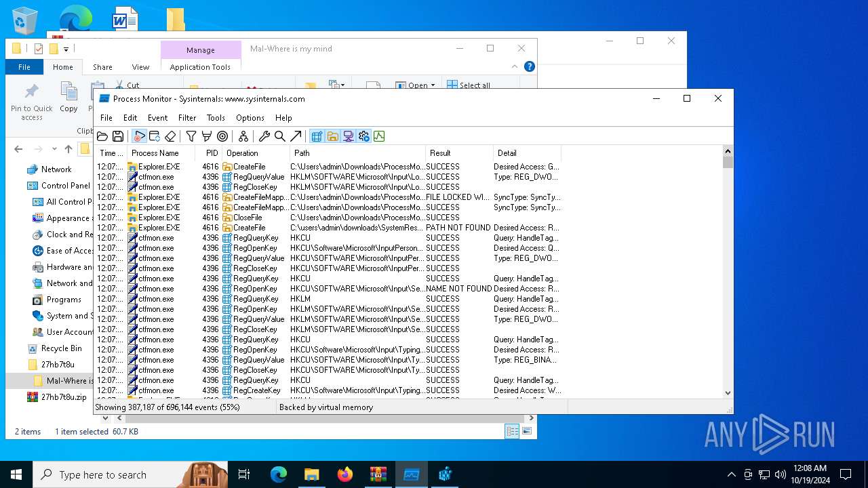Open the Options menu
Image resolution: width=868 pixels, height=488 pixels.
250,118
